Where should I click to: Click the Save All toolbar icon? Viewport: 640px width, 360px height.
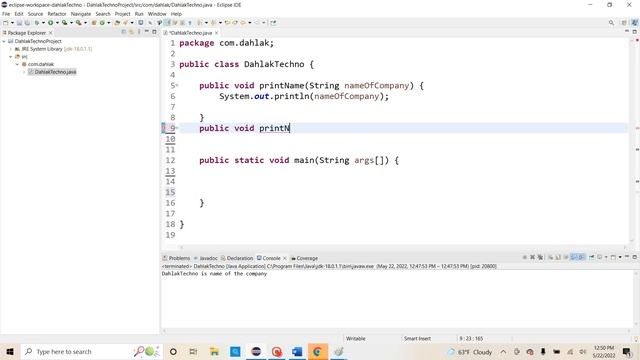click(x=27, y=23)
